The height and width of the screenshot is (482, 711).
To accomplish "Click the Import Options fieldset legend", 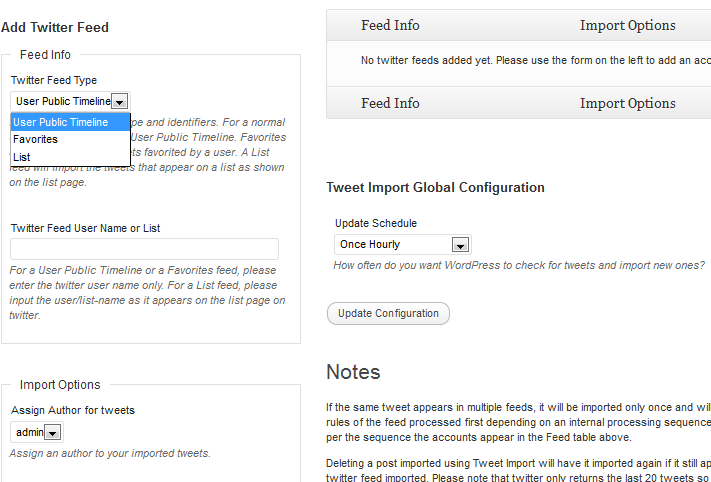I will 60,385.
